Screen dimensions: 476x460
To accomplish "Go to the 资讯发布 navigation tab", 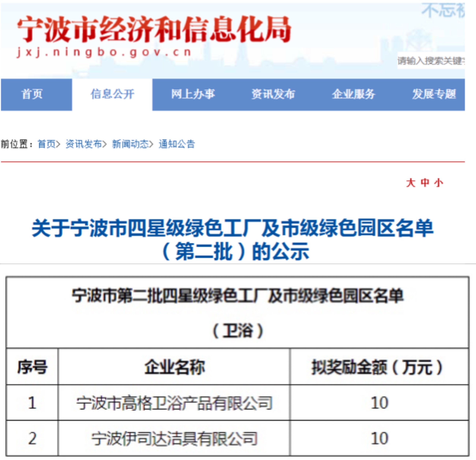I will coord(273,94).
